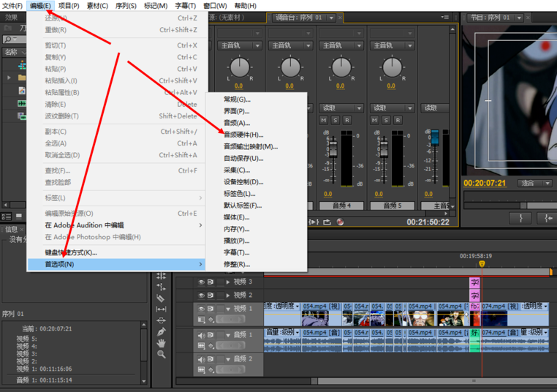The height and width of the screenshot is (392, 557).
Task: Expand the Video 2 track
Action: 228,295
